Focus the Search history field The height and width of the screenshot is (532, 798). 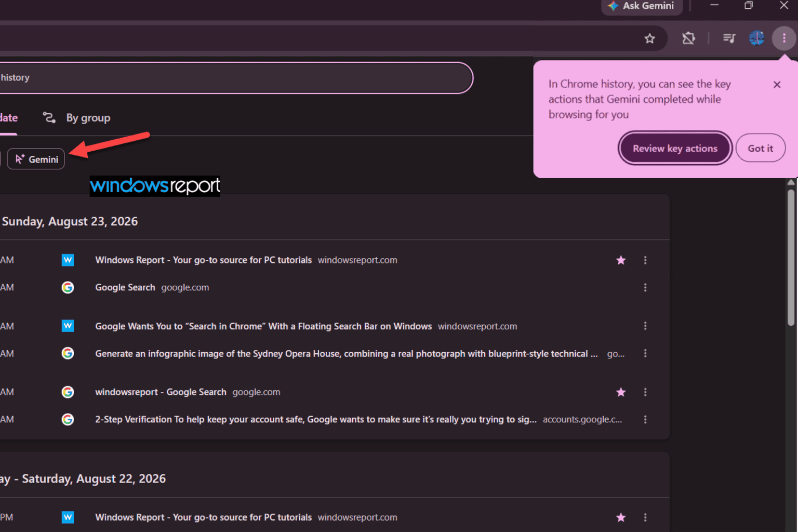click(x=236, y=78)
